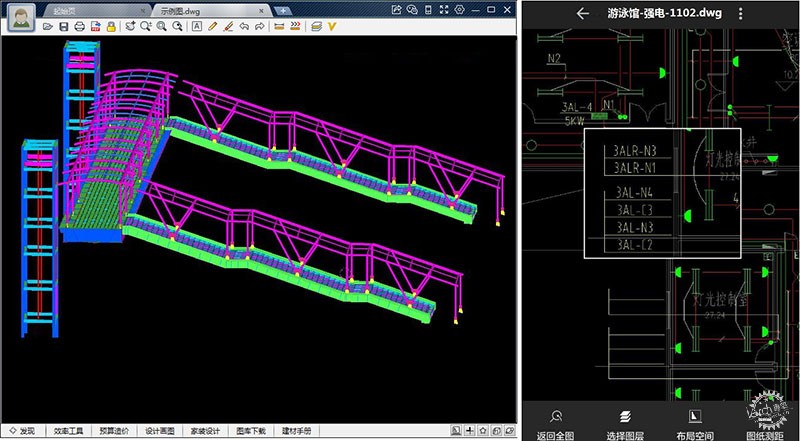This screenshot has height=441, width=800.
Task: Click the plus crosshair status bar icon
Action: point(469,431)
